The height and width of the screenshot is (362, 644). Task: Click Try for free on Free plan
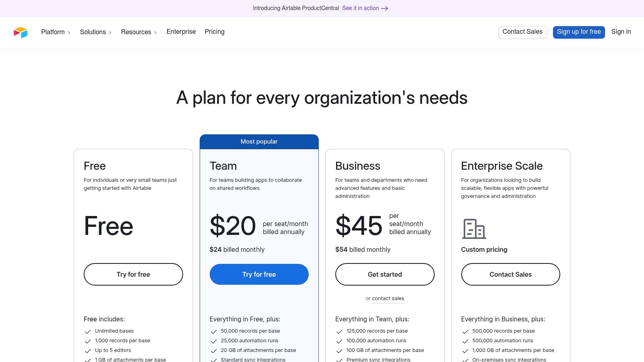(x=133, y=274)
